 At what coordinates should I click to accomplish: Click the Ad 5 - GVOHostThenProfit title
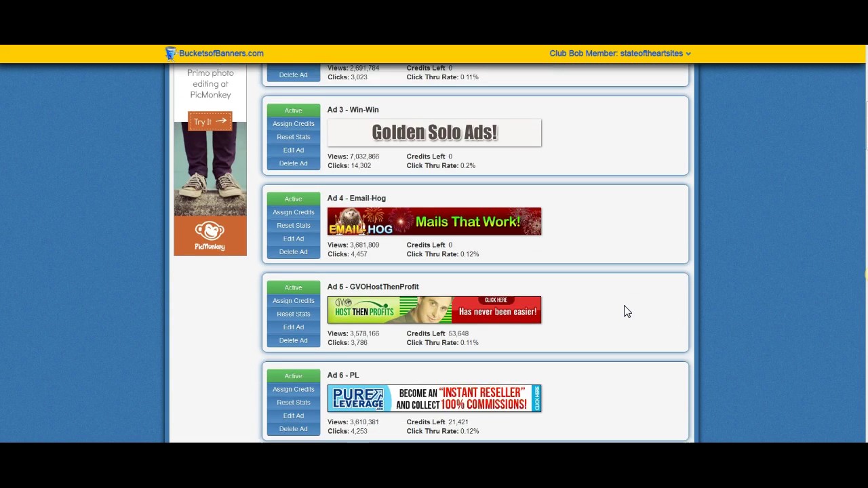pos(373,287)
